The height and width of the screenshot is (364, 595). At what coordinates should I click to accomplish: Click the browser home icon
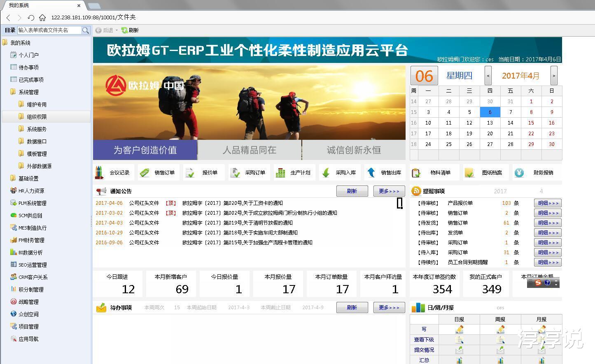click(x=42, y=17)
